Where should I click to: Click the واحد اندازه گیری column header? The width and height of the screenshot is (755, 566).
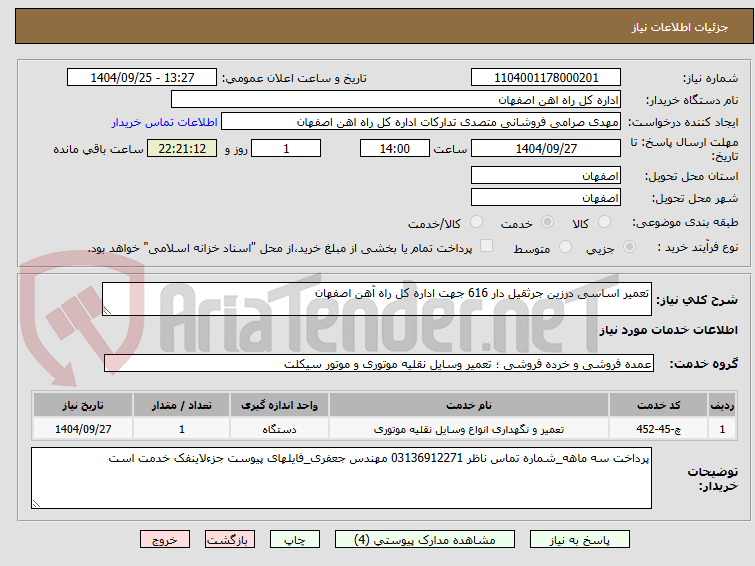[279, 405]
